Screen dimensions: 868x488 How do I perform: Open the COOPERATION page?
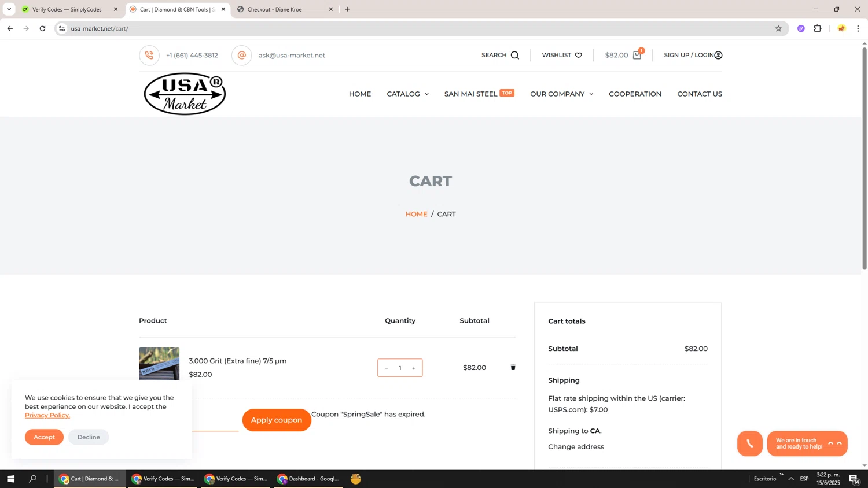635,94
